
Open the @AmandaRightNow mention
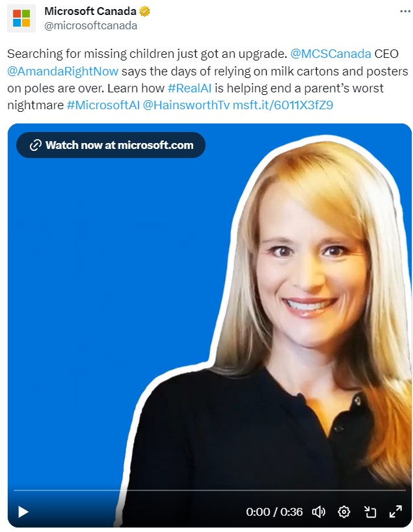coord(63,72)
